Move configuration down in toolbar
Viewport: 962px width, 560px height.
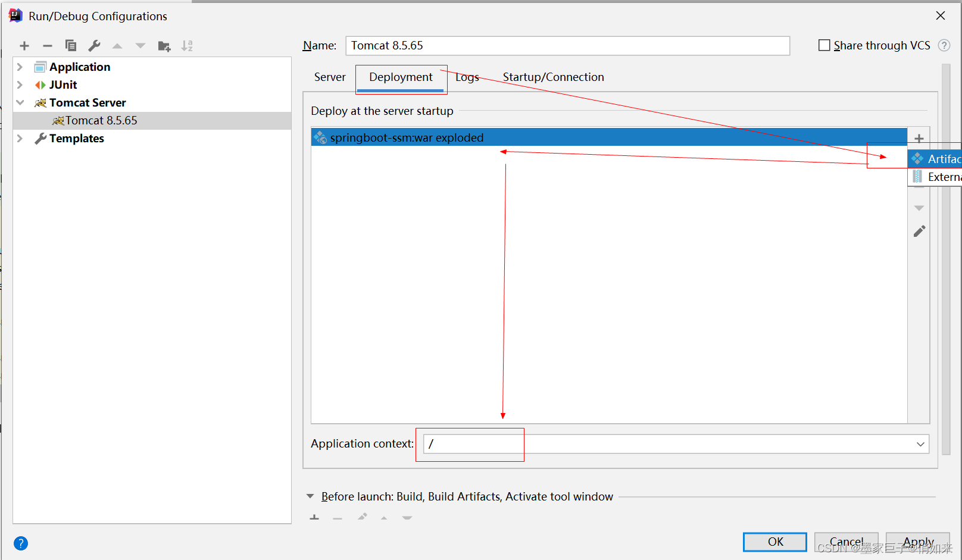[140, 46]
